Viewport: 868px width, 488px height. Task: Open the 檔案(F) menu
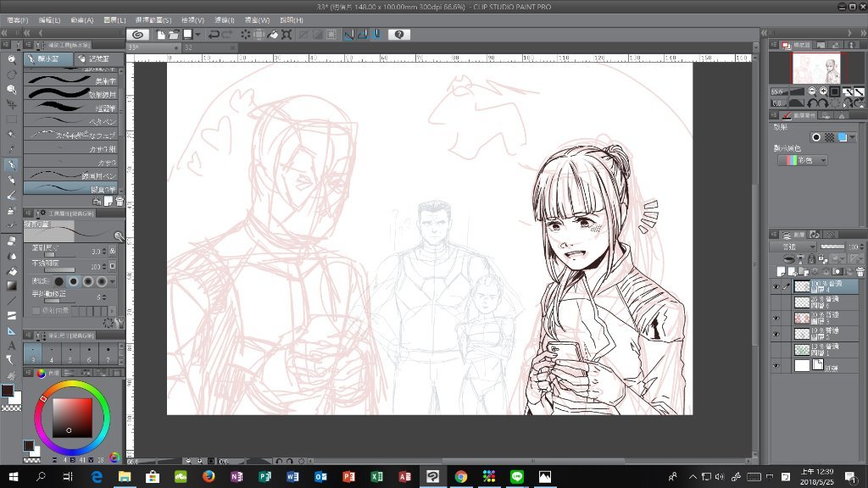tap(18, 20)
